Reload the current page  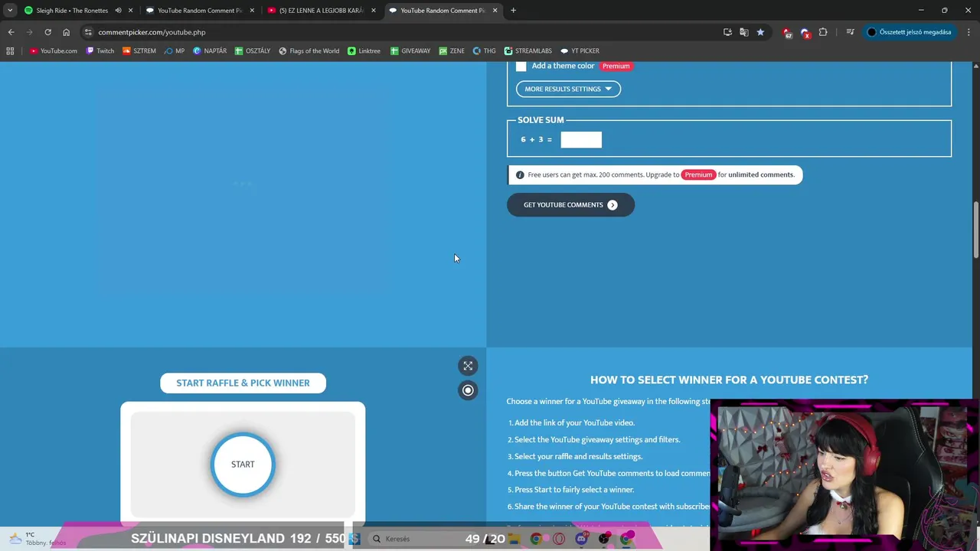point(47,32)
